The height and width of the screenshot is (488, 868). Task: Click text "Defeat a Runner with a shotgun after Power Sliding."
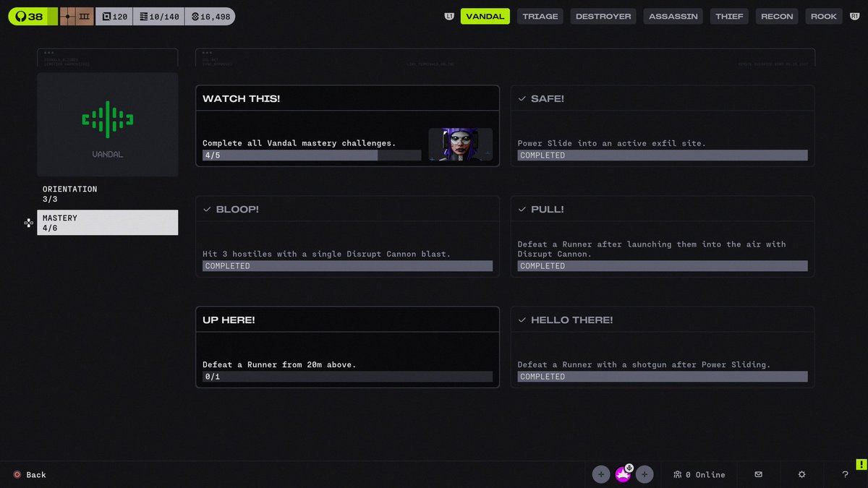pos(644,364)
